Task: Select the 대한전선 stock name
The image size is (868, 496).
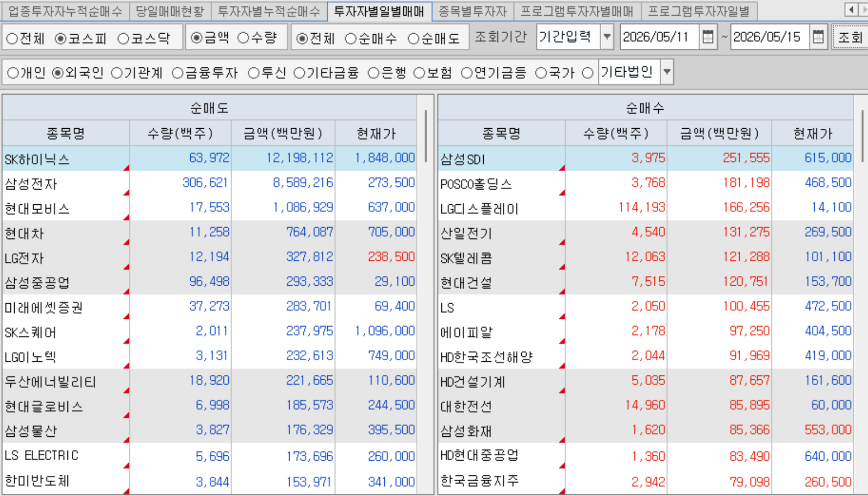Action: (x=466, y=406)
